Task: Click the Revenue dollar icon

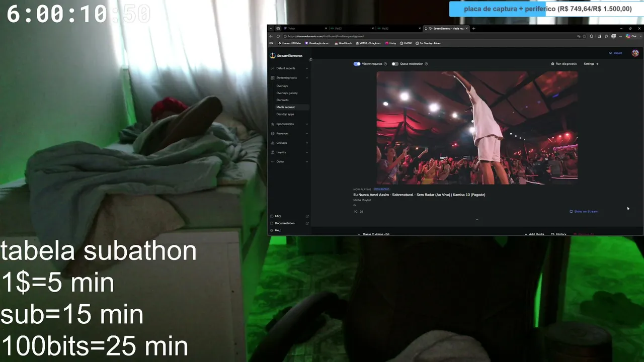Action: click(273, 134)
